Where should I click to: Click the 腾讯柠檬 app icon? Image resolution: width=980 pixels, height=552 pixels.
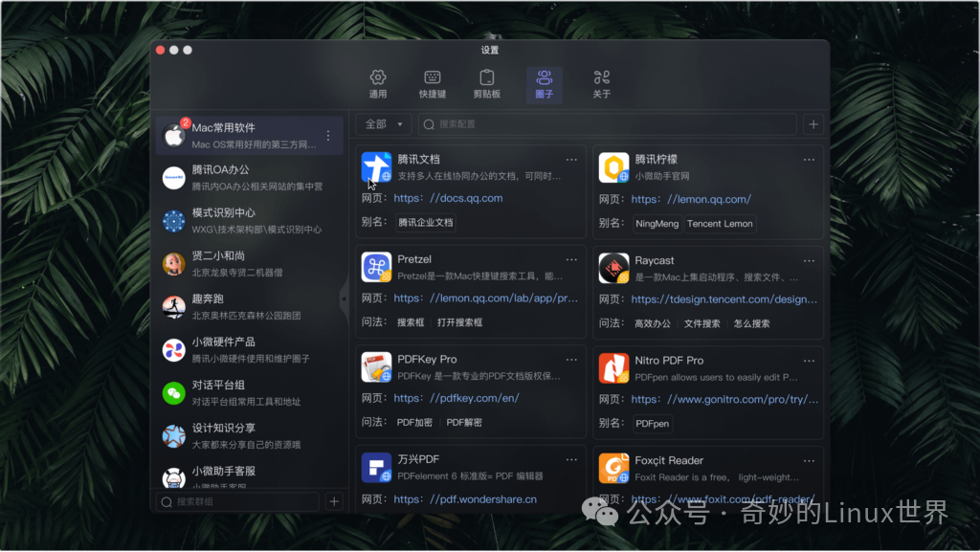613,167
